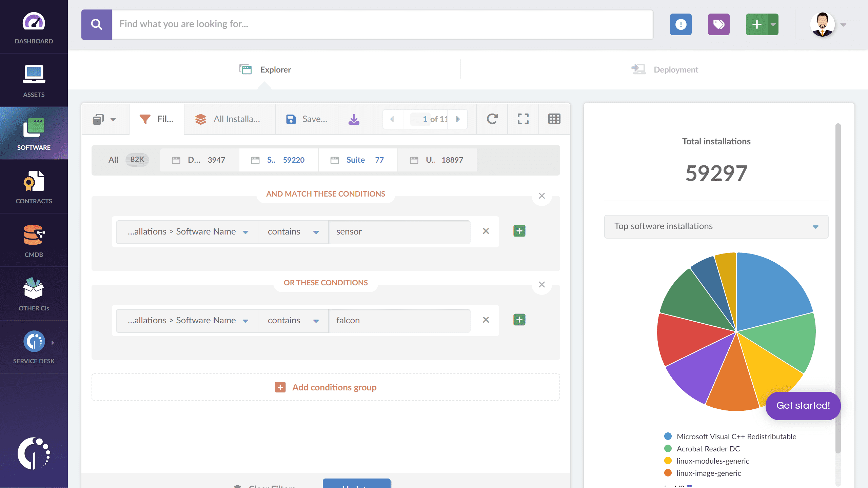Toggle the S.. 59220 filter tab
This screenshot has width=868, height=488.
pos(281,159)
